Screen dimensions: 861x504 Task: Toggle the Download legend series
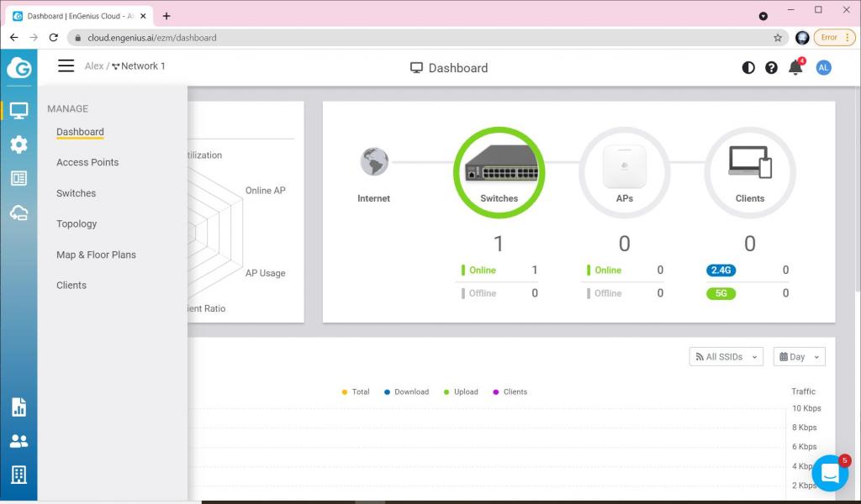tap(406, 391)
